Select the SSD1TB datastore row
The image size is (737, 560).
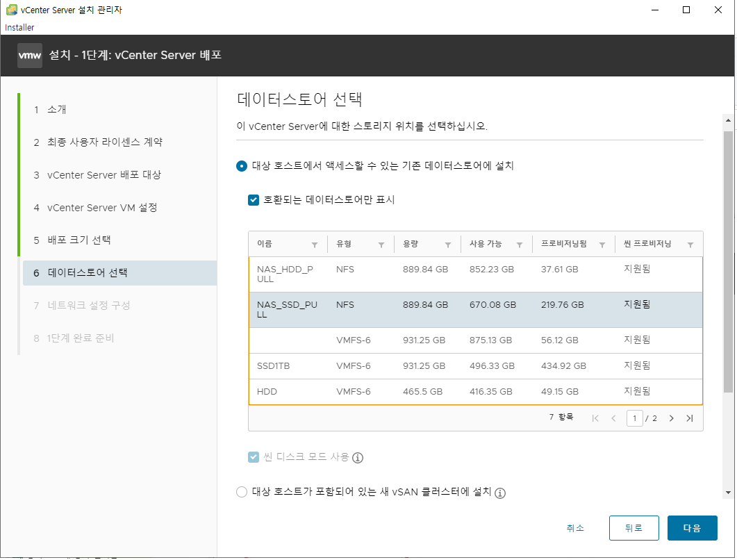tap(476, 366)
